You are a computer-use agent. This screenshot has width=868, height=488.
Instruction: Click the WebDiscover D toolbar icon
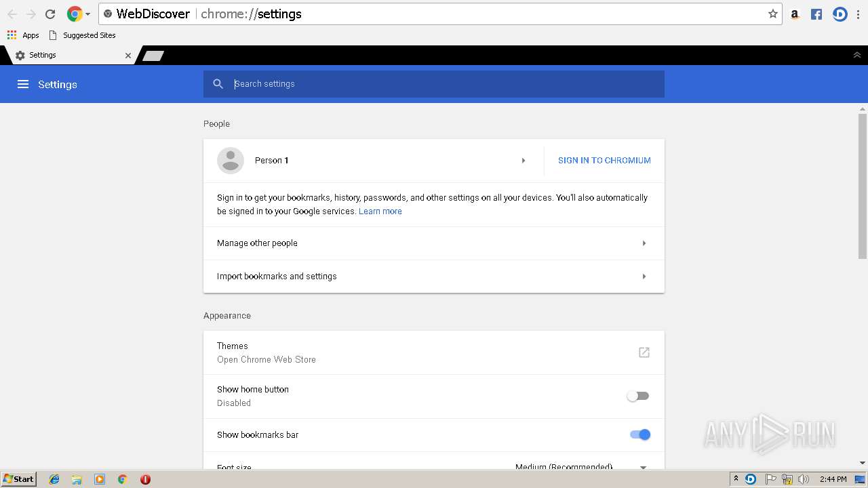click(840, 14)
